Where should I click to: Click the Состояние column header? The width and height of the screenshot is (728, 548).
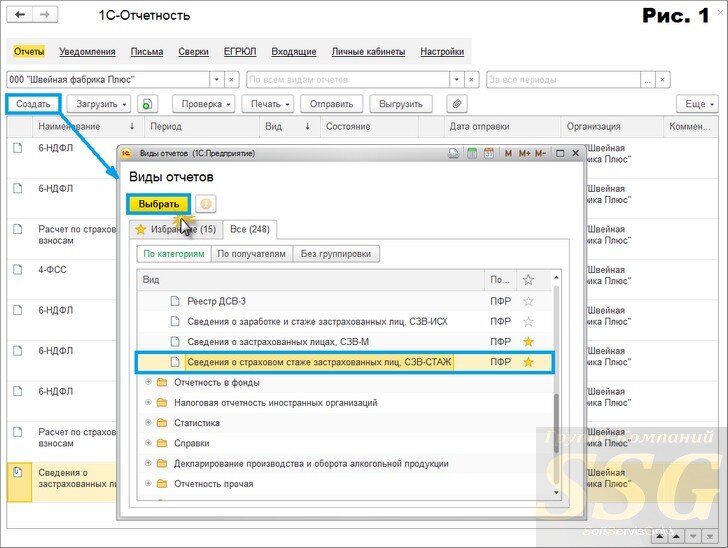click(369, 126)
